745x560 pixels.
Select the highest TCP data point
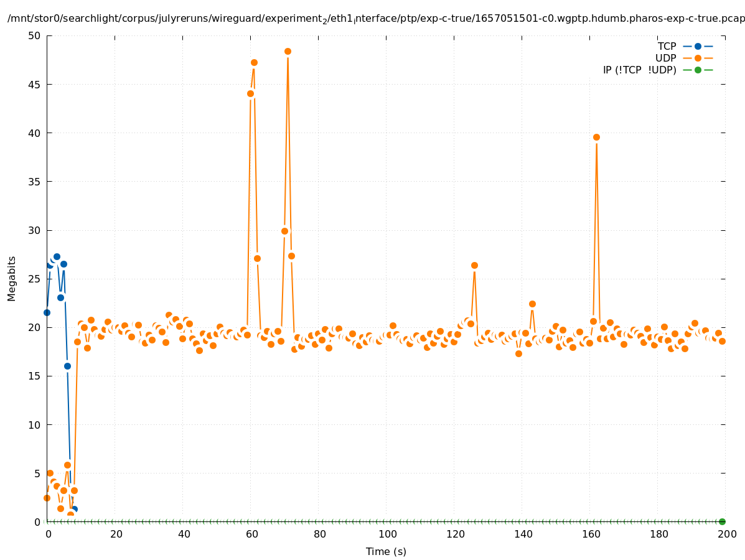(x=57, y=256)
